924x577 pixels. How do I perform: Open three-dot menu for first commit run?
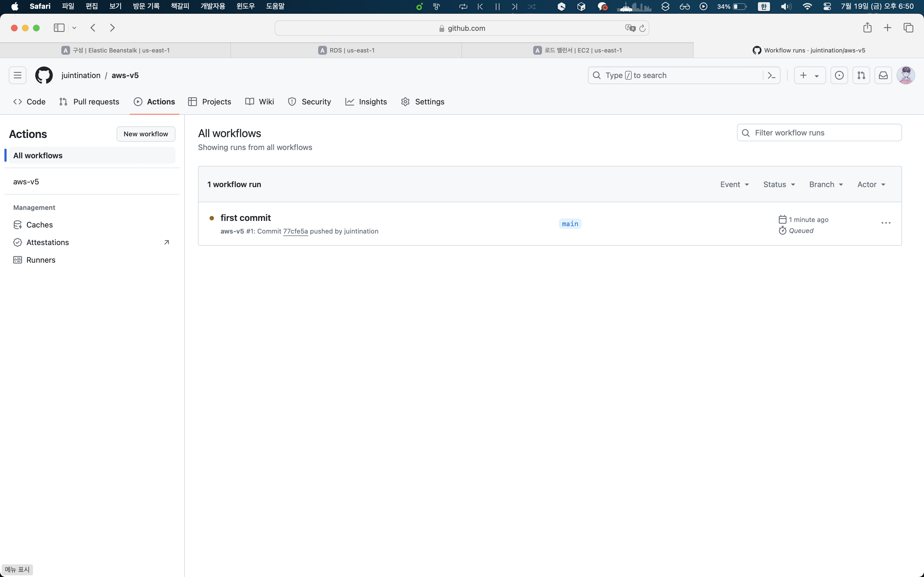[886, 223]
